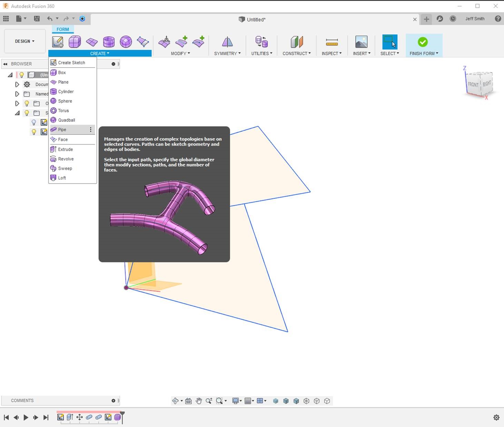Open the Jeff Smith account menu

click(475, 19)
